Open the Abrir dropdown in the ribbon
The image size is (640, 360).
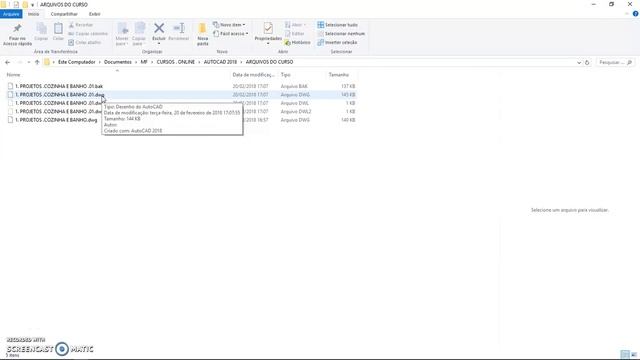point(296,25)
